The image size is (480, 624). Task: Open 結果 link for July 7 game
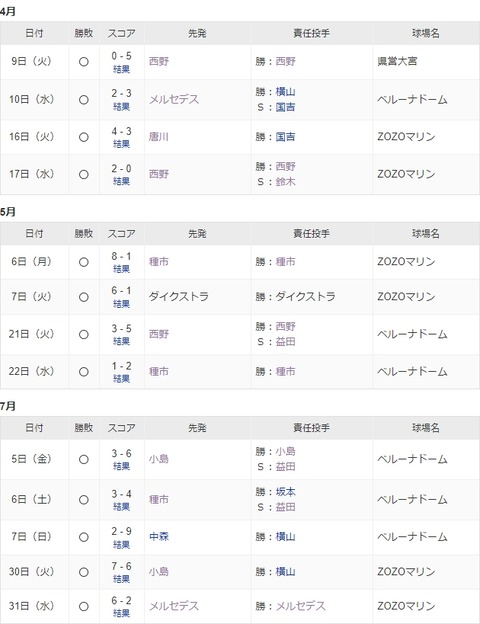[x=121, y=545]
